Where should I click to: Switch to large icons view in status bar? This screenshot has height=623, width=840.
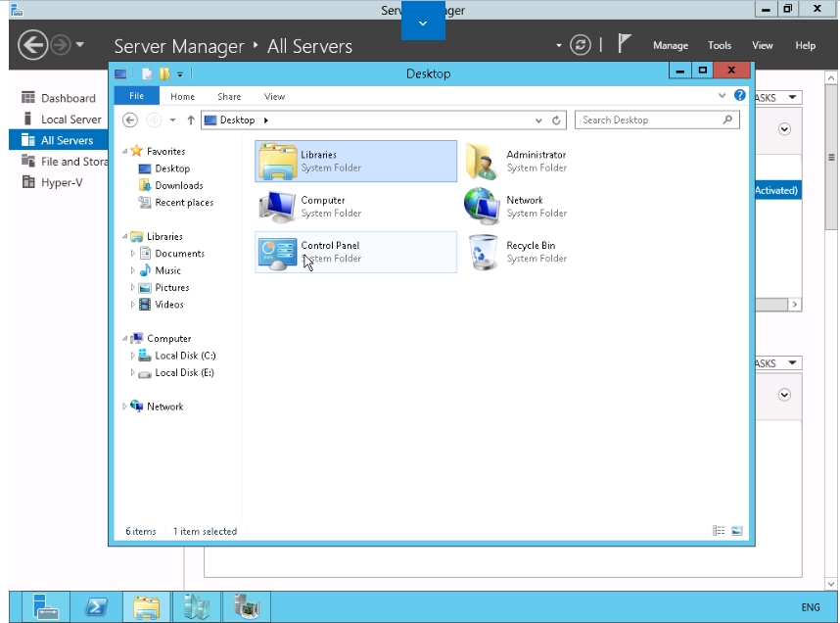pos(737,530)
